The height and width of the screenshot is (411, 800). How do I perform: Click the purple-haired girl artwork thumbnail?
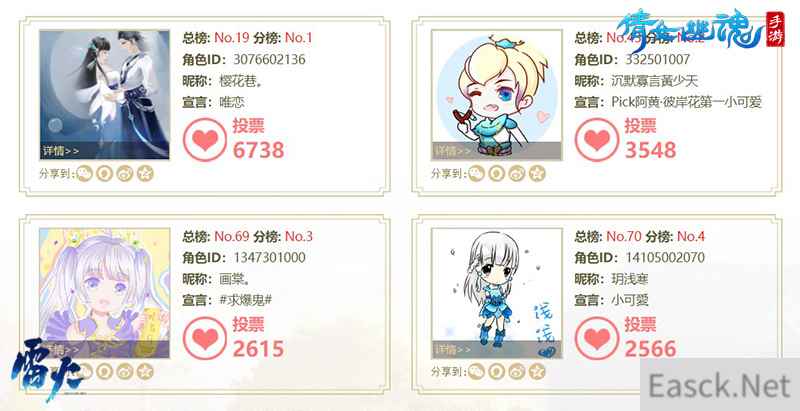[105, 293]
